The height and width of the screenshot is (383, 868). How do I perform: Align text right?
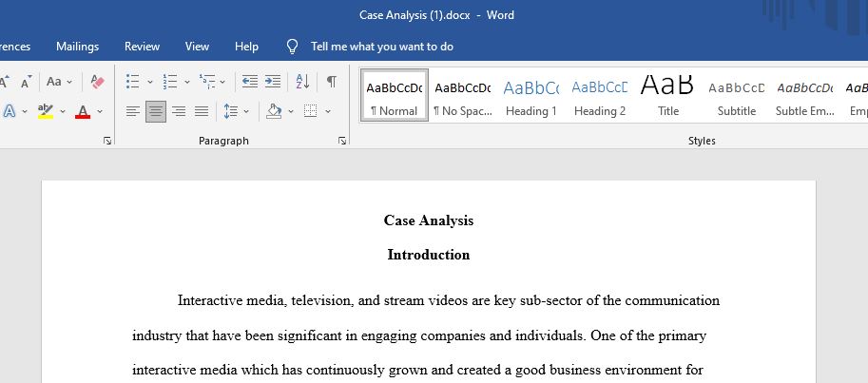tap(179, 111)
